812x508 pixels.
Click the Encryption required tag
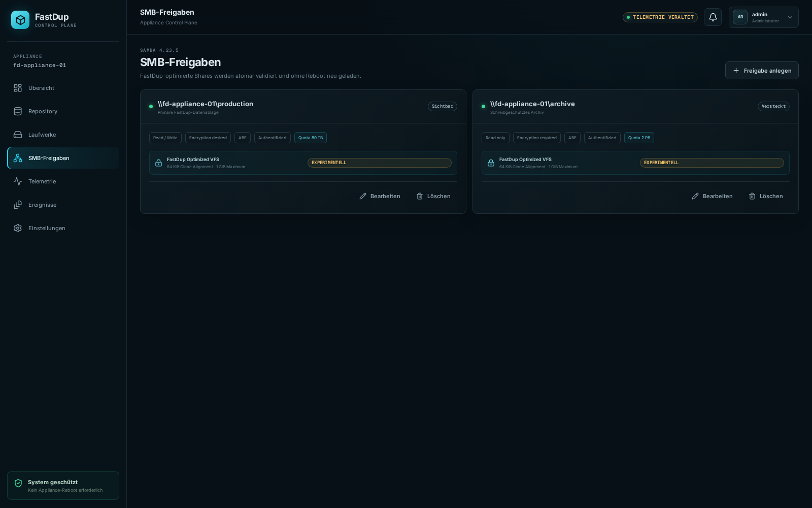tap(537, 138)
